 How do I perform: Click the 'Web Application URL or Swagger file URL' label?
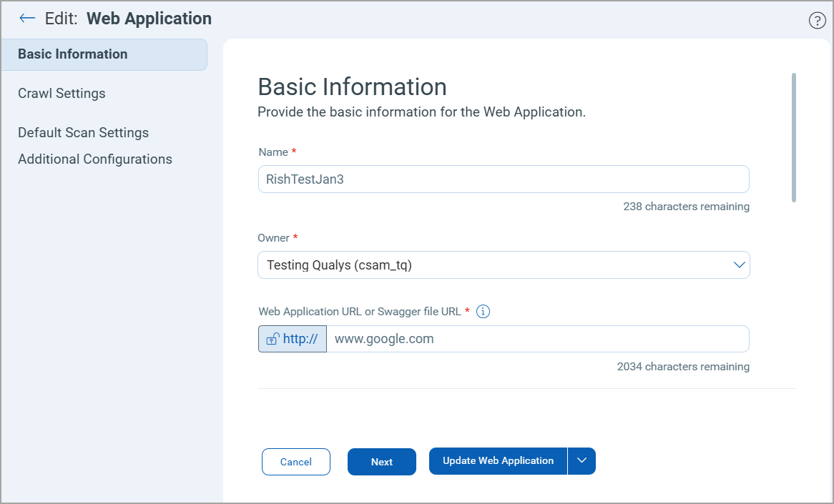pos(360,312)
